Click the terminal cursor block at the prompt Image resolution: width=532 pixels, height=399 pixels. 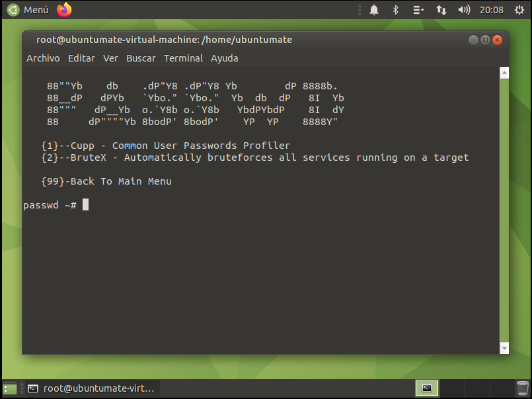[85, 204]
